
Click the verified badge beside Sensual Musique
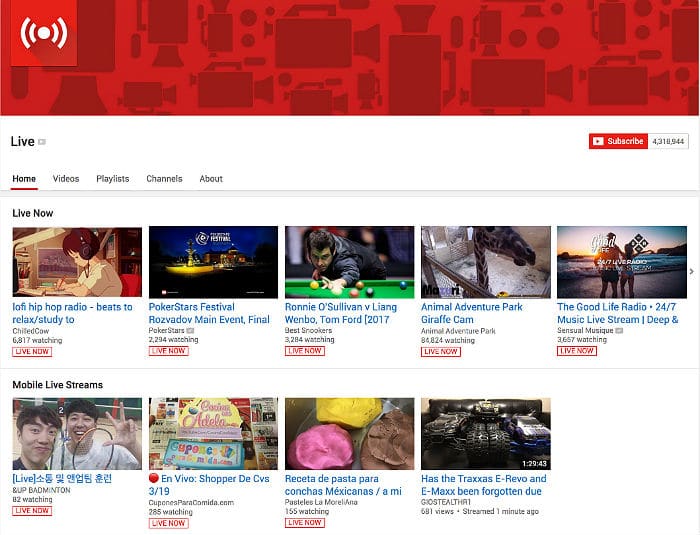619,331
